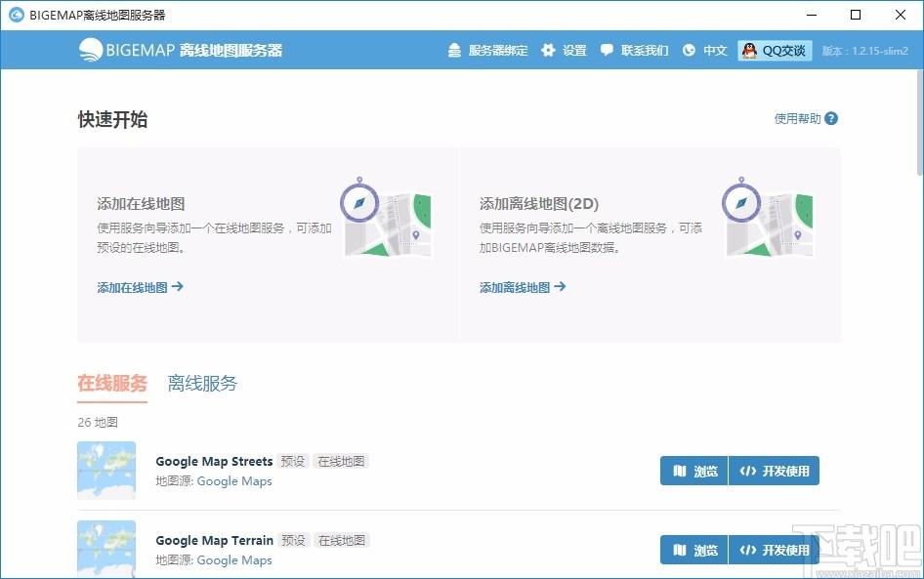Click the help question mark icon

pyautogui.click(x=831, y=118)
